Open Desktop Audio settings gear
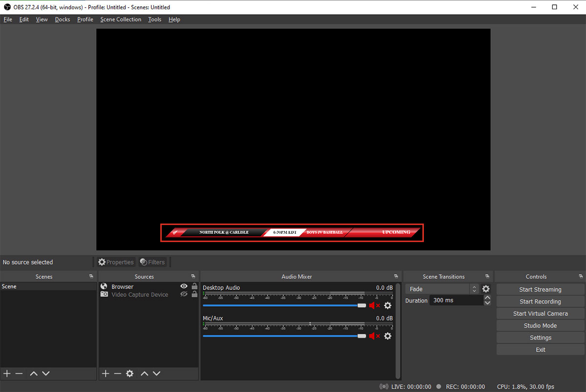The height and width of the screenshot is (392, 586). pyautogui.click(x=388, y=306)
